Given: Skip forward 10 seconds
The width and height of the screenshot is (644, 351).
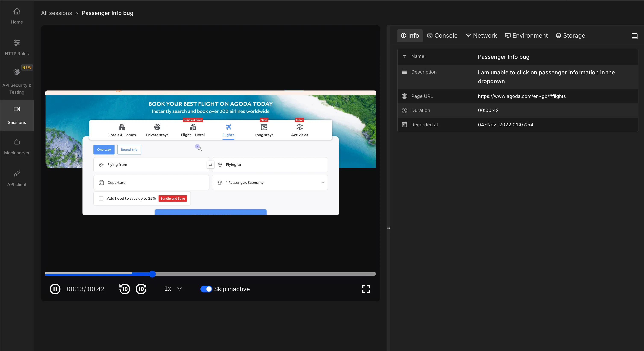Looking at the screenshot, I should click(x=141, y=289).
